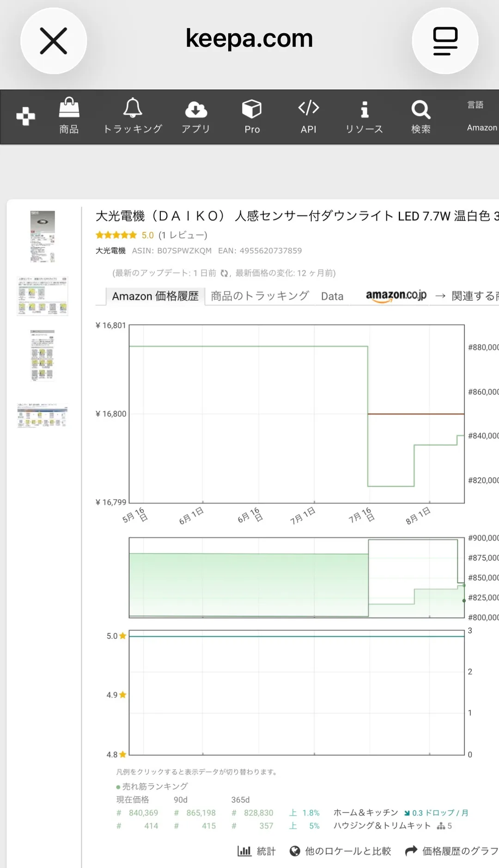Select the ASIN: B07SPWZKQM text

pos(172,251)
